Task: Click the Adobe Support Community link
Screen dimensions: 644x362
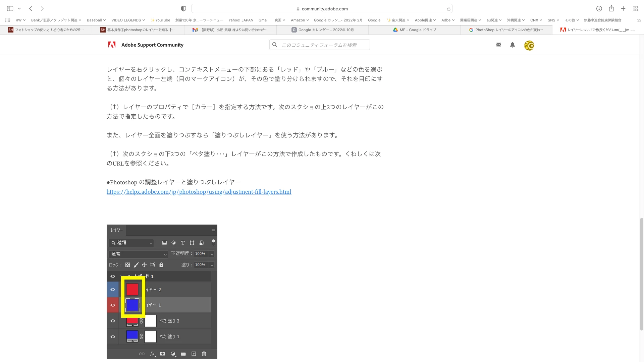Action: click(x=152, y=45)
